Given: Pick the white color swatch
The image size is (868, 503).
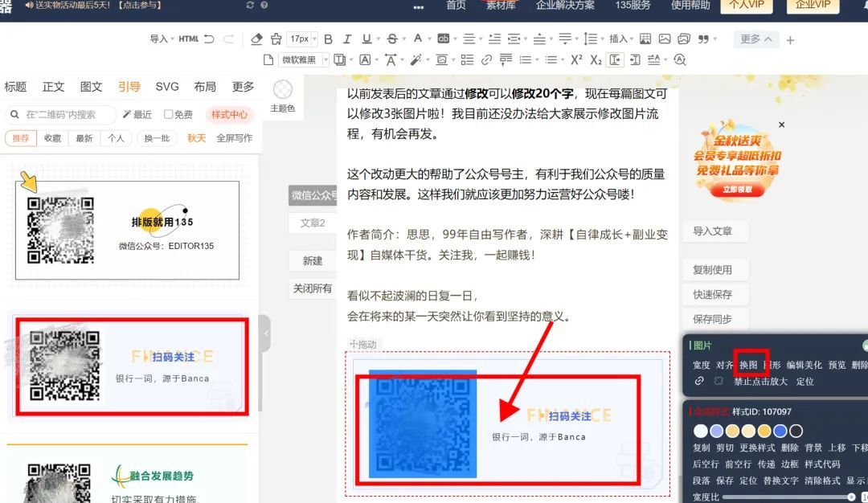Looking at the screenshot, I should [701, 431].
